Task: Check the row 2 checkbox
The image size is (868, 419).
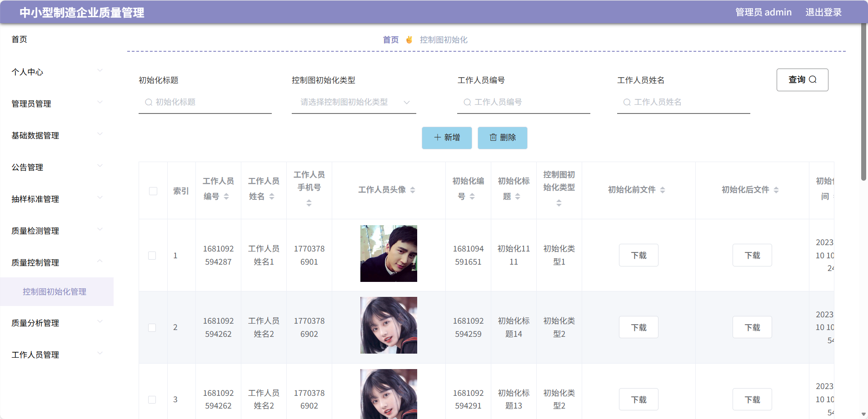Action: [x=152, y=328]
